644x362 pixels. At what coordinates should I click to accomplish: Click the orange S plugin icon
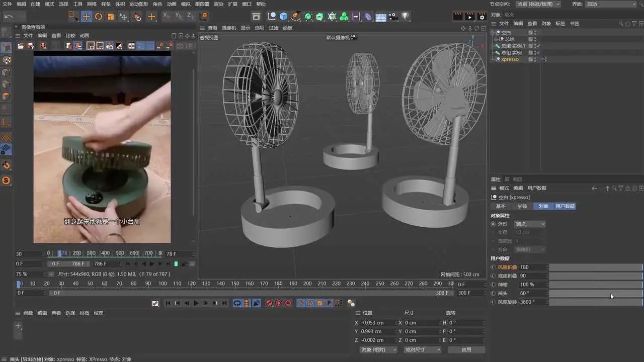pyautogui.click(x=6, y=180)
